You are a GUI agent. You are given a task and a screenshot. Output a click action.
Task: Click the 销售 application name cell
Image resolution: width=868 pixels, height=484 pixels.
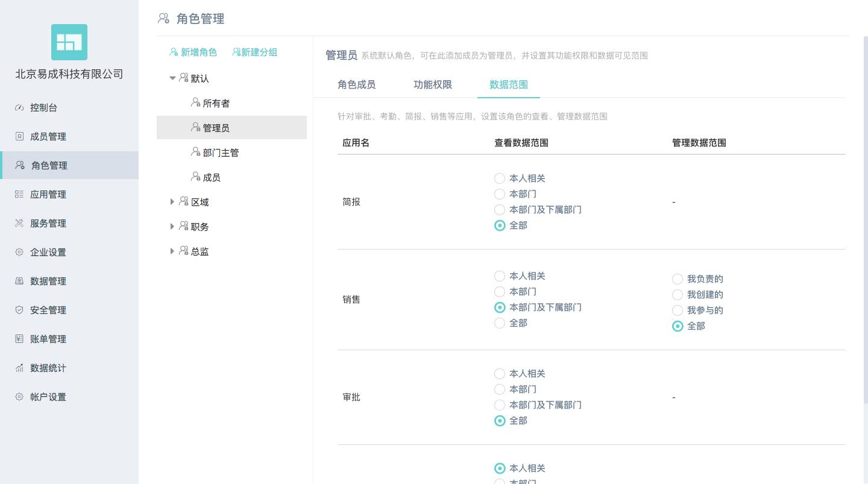click(351, 300)
